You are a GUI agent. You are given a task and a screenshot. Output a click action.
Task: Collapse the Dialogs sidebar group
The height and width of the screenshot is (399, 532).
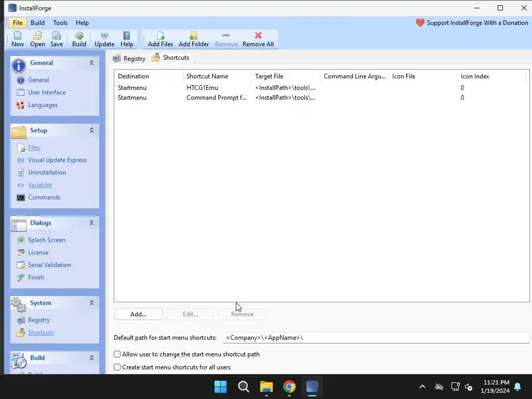(91, 222)
